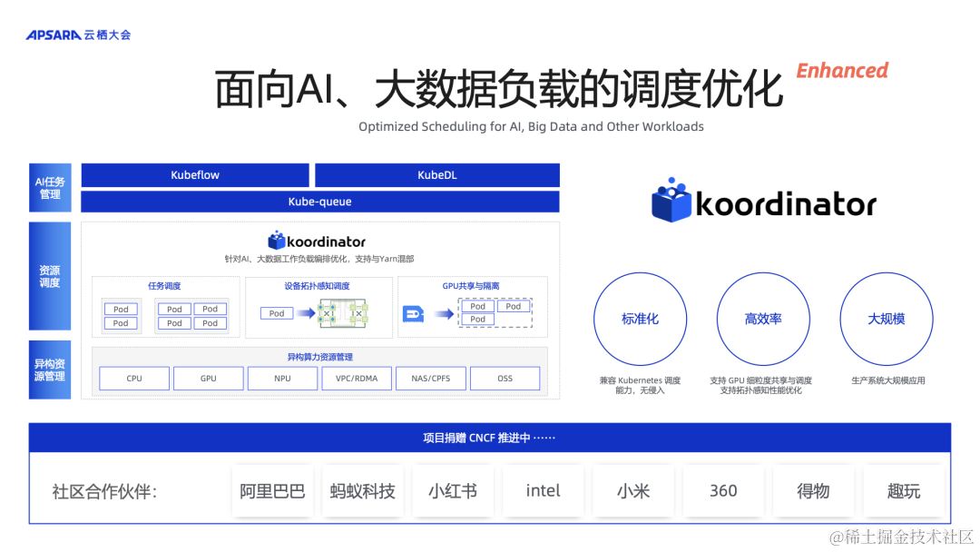Click the Pod box feeding the topology diagram
Screen dimensions: 980x552
[x=277, y=313]
